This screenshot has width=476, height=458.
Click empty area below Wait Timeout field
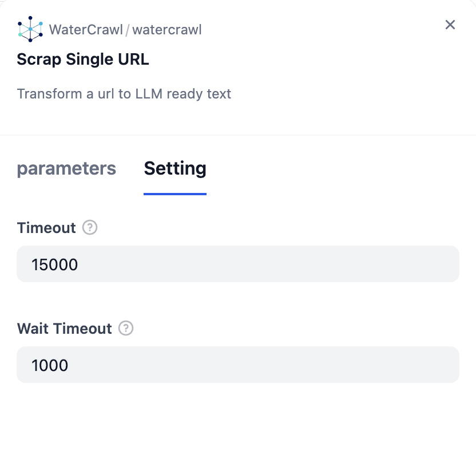pos(237,421)
